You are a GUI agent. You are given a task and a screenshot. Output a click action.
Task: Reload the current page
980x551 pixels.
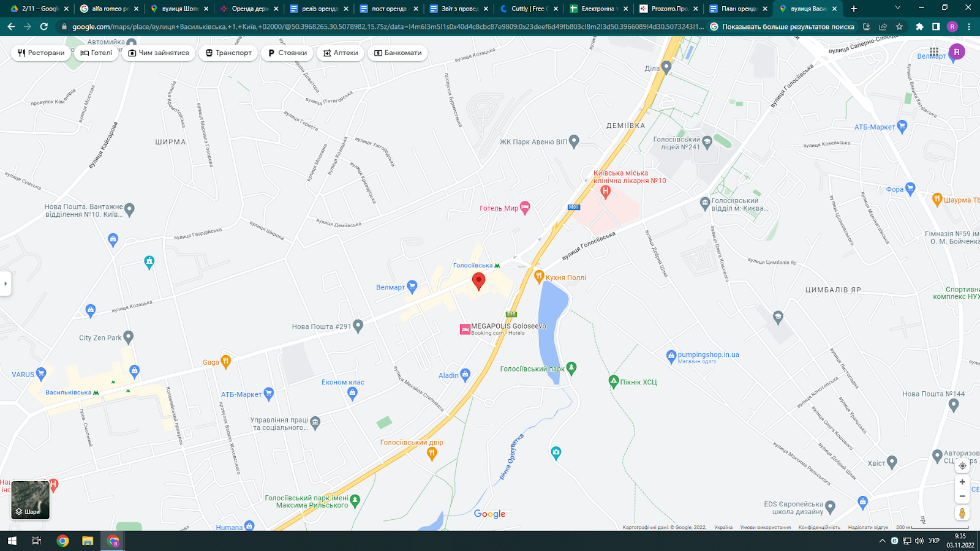[x=43, y=26]
